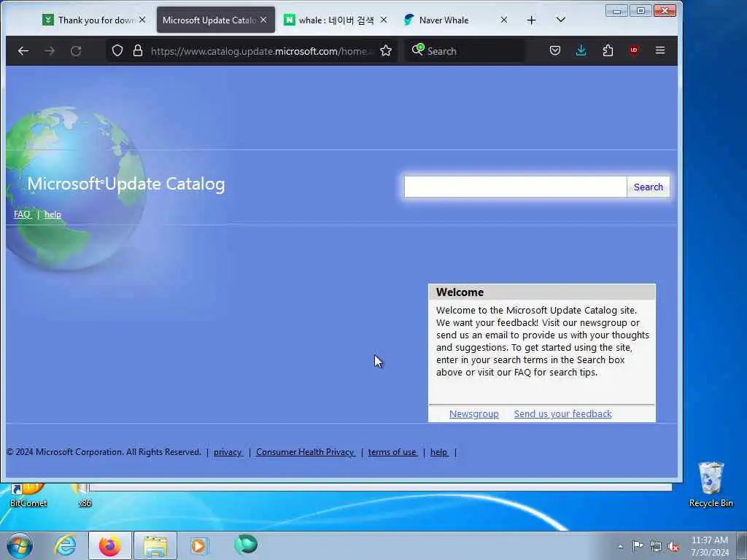The width and height of the screenshot is (747, 560).
Task: Click the Microsoft Update Catalog title
Action: tap(125, 184)
